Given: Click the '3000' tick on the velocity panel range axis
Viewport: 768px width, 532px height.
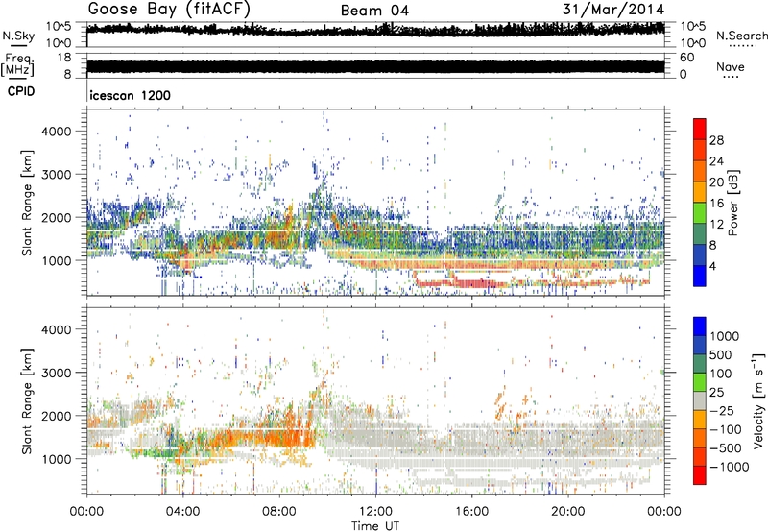Looking at the screenshot, I should pyautogui.click(x=57, y=373).
